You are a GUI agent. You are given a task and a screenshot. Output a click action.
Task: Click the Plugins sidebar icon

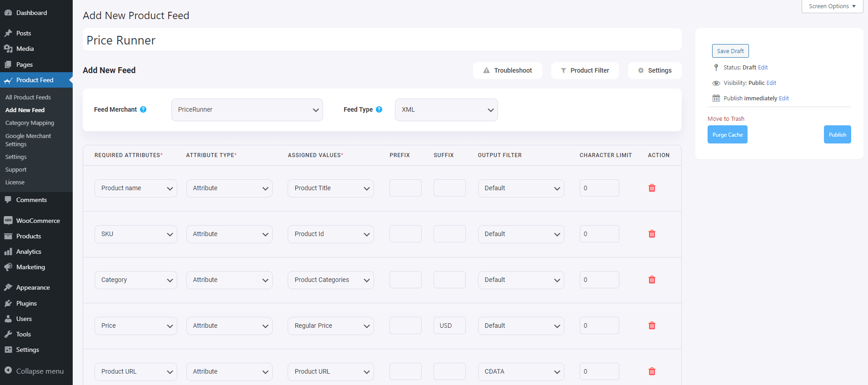coord(8,303)
